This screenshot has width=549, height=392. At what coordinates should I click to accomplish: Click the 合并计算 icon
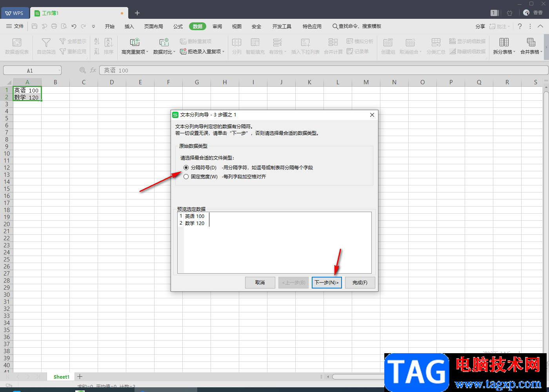(333, 42)
